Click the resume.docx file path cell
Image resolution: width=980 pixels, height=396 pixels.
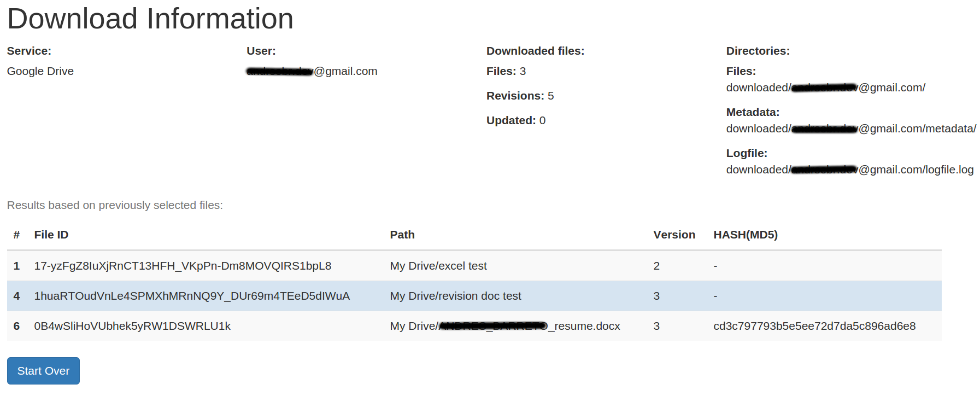(504, 326)
